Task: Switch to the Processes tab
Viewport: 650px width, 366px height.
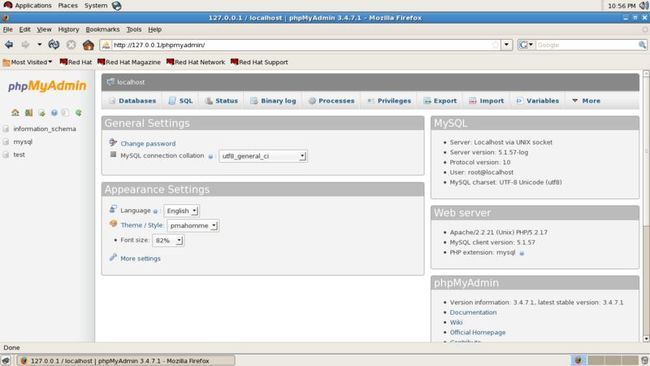Action: pyautogui.click(x=331, y=101)
